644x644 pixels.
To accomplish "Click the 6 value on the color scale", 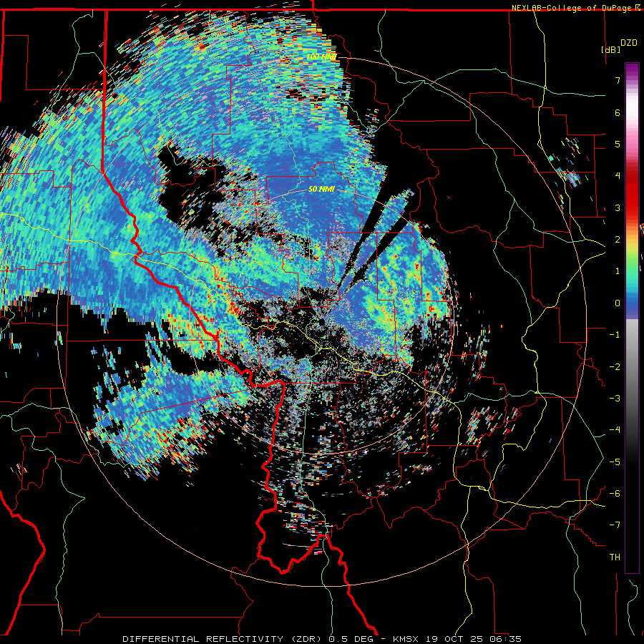I will click(618, 112).
